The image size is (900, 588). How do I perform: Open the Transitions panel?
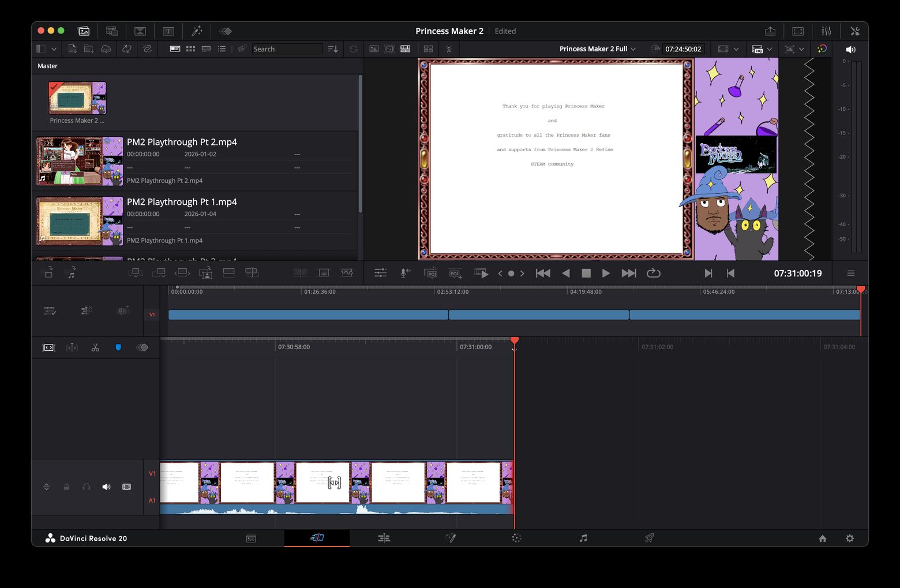click(x=140, y=31)
